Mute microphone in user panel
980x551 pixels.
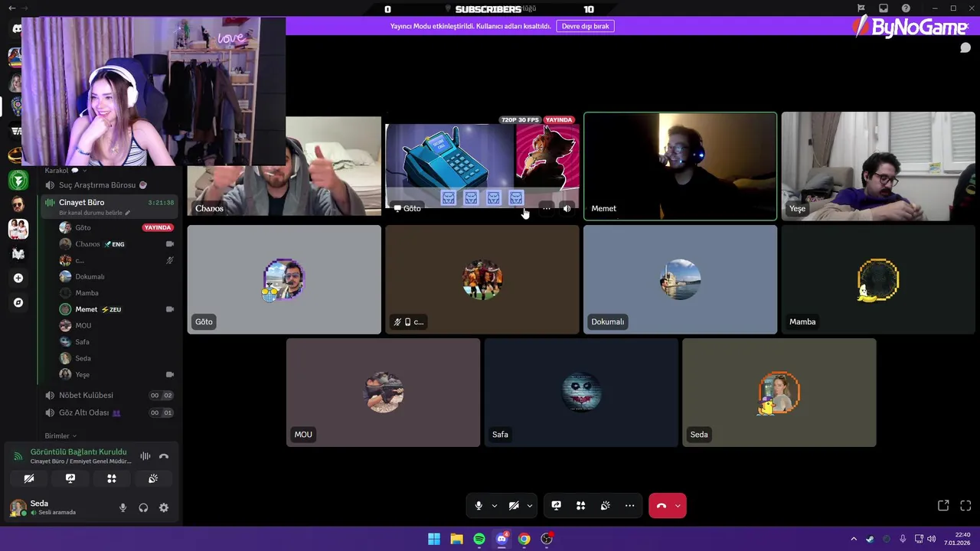pos(122,507)
